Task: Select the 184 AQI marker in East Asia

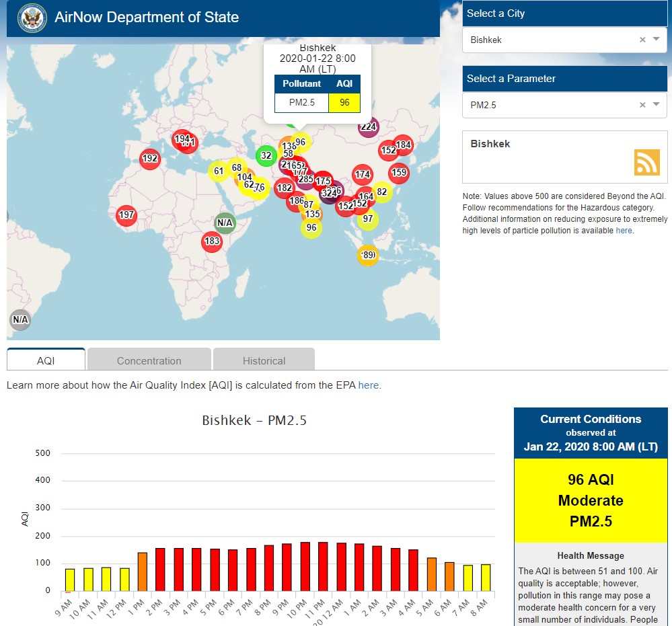Action: (403, 145)
